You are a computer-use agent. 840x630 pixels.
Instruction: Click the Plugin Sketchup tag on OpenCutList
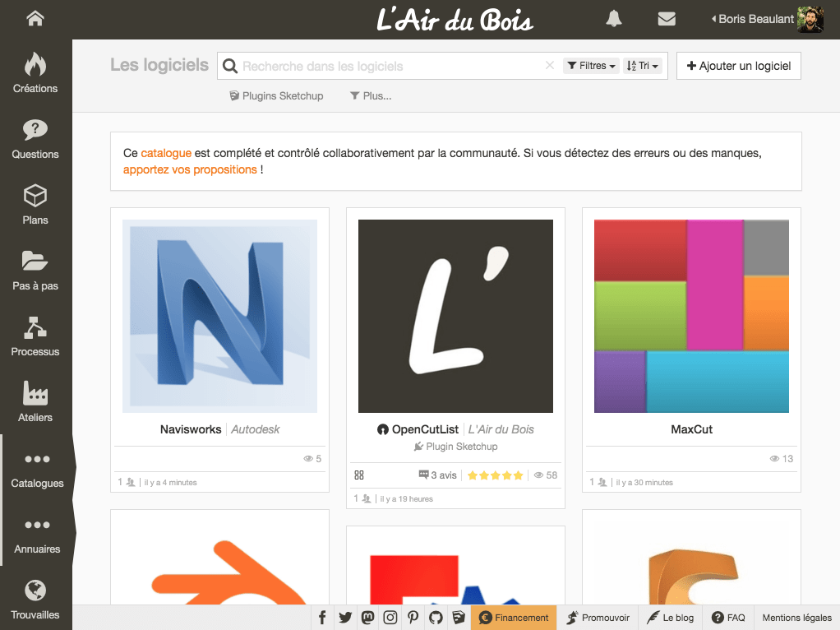tap(456, 446)
